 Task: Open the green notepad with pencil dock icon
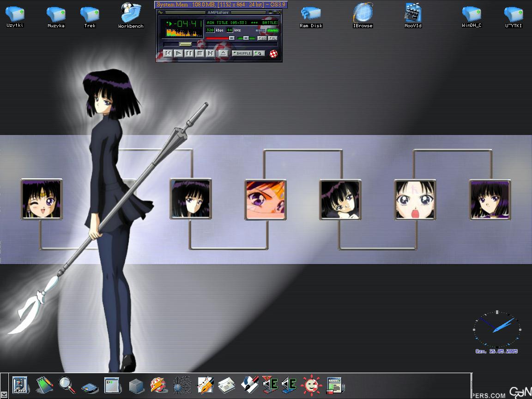pyautogui.click(x=44, y=385)
